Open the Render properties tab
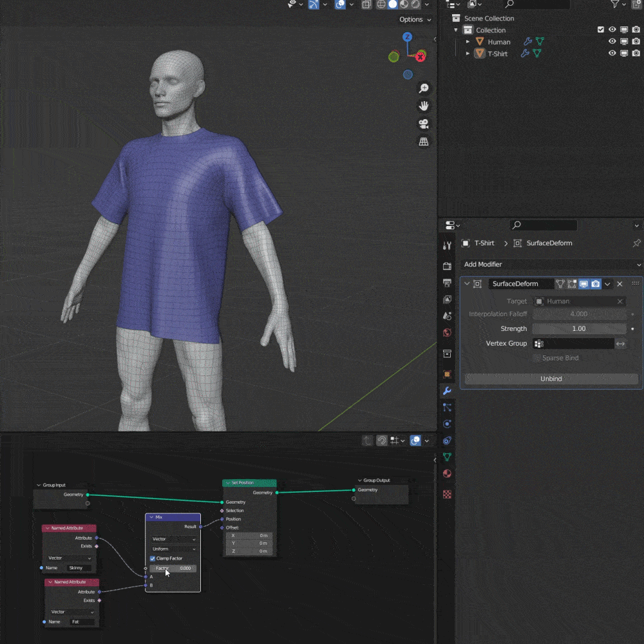The height and width of the screenshot is (644, 644). tap(448, 266)
